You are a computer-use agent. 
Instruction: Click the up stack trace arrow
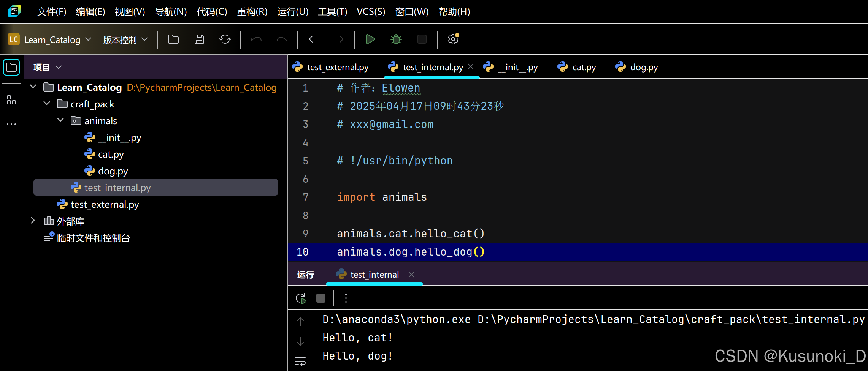pyautogui.click(x=300, y=321)
